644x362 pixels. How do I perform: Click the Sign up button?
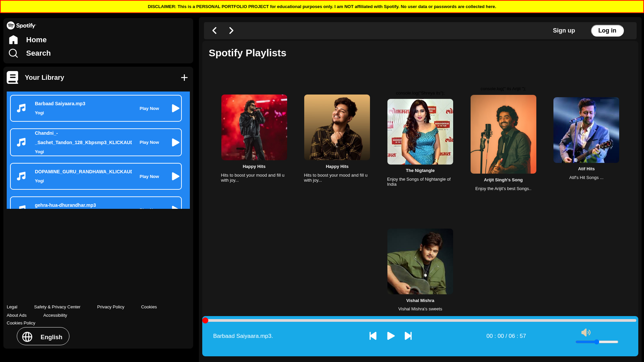pyautogui.click(x=564, y=31)
